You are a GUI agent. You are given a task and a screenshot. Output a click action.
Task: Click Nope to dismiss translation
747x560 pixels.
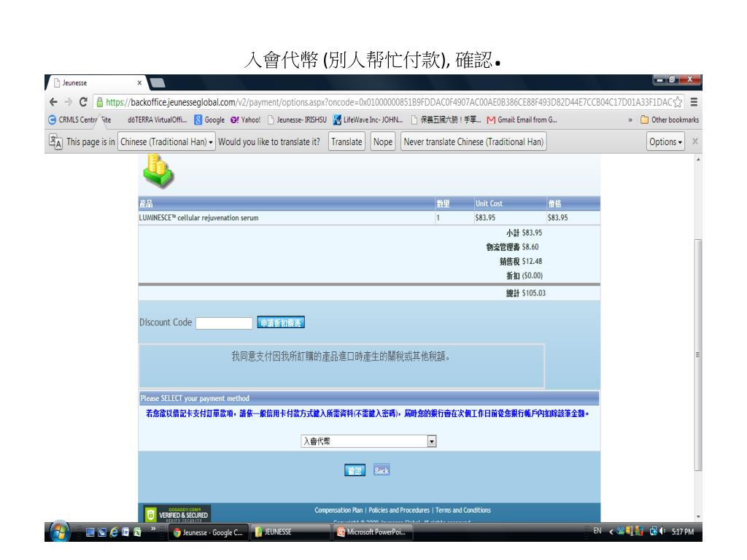tap(382, 142)
